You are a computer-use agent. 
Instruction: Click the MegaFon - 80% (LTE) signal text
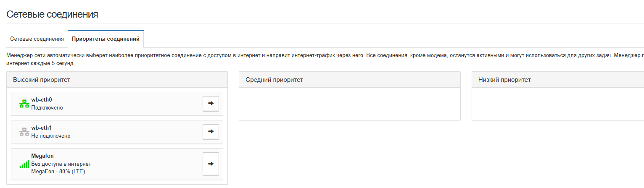[x=58, y=171]
